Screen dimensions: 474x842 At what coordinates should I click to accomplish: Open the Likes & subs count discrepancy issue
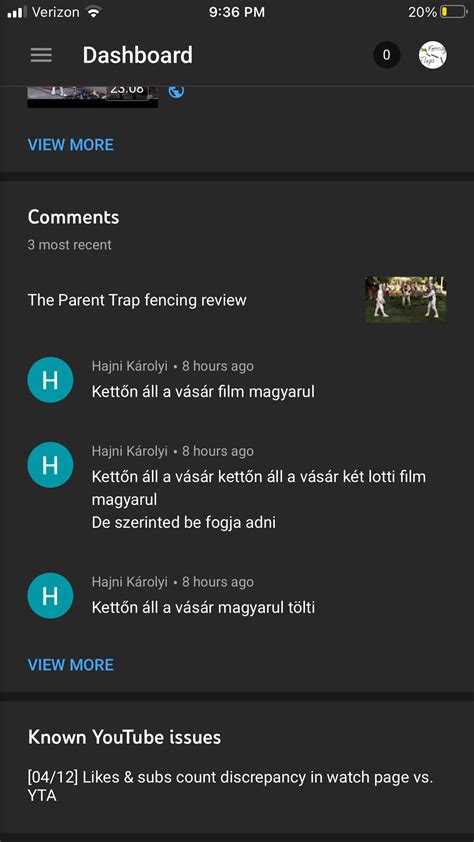230,786
